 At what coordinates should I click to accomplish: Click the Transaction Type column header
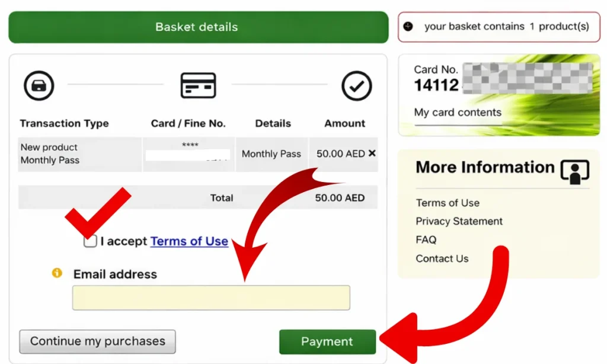click(64, 123)
